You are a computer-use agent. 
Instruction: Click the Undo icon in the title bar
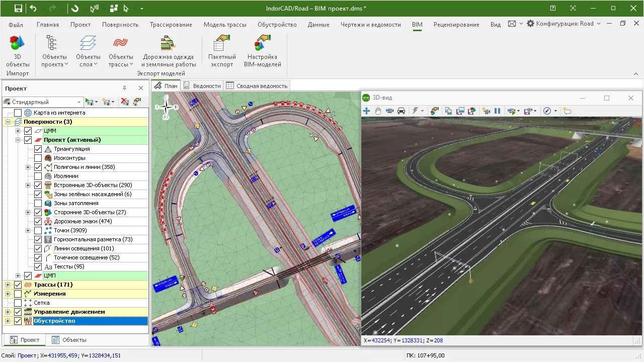pyautogui.click(x=33, y=8)
